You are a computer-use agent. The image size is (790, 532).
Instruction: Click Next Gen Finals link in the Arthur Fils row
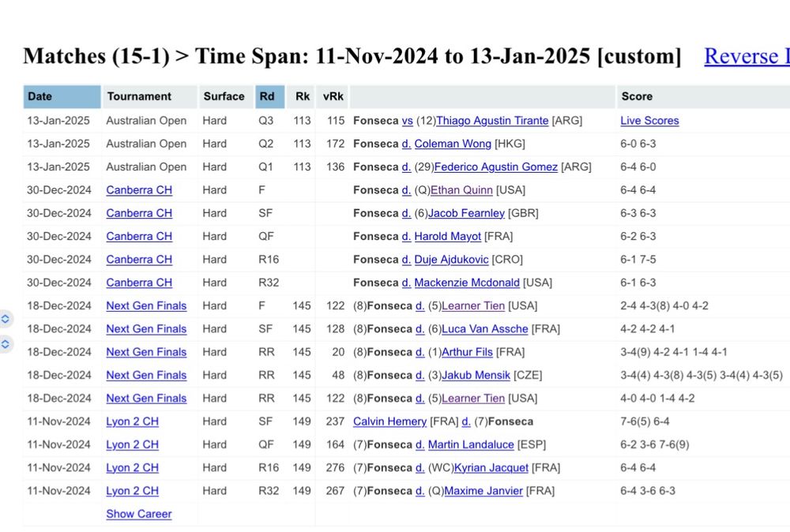click(x=146, y=352)
